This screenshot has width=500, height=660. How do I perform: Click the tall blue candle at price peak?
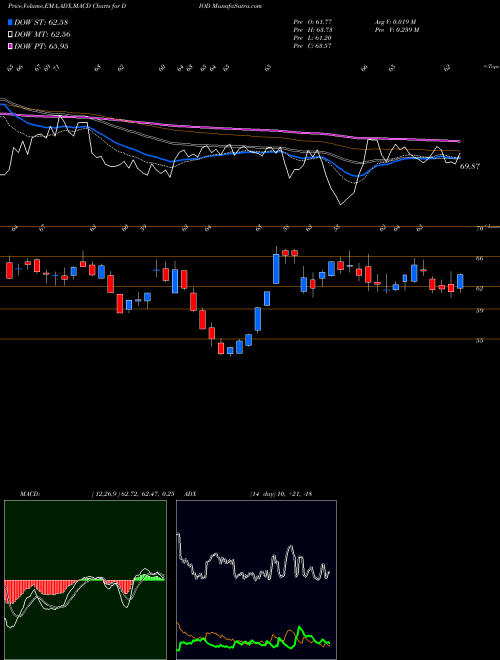pos(276,268)
